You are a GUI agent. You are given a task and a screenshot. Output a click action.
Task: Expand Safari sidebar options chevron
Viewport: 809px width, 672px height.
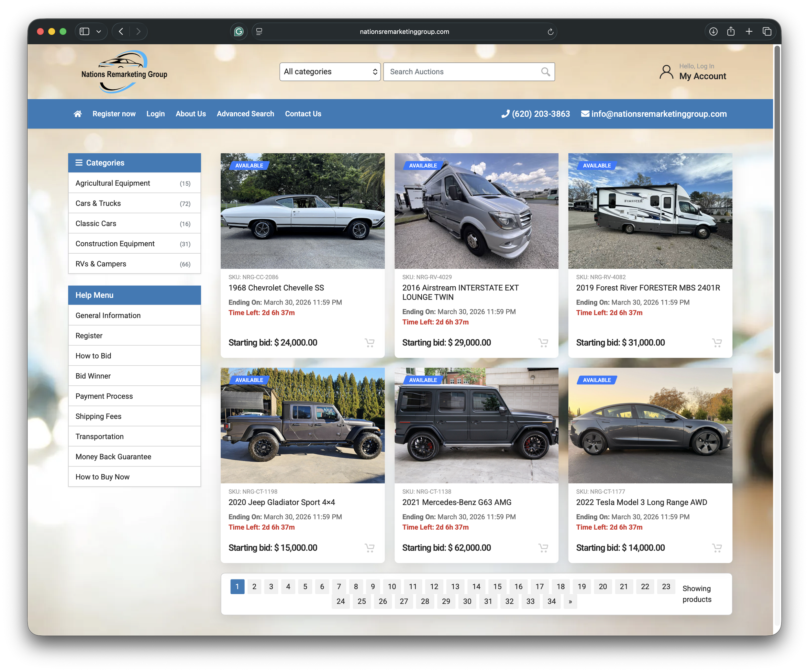coord(99,32)
